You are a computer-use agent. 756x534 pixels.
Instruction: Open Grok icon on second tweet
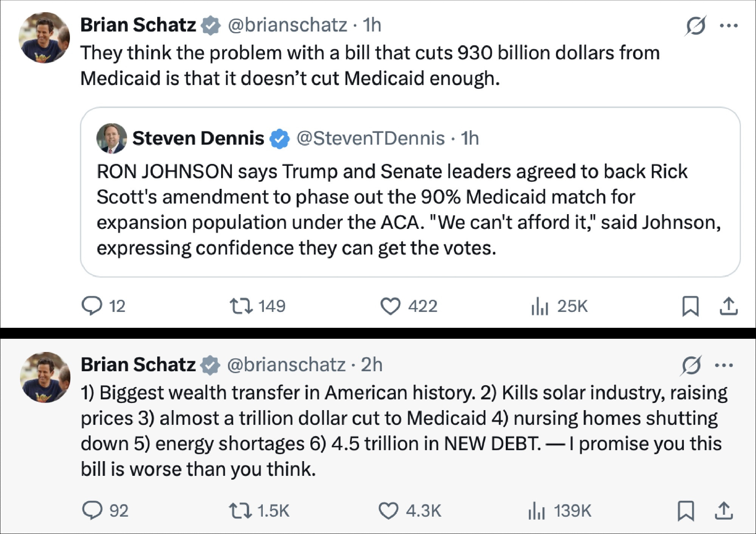click(691, 365)
